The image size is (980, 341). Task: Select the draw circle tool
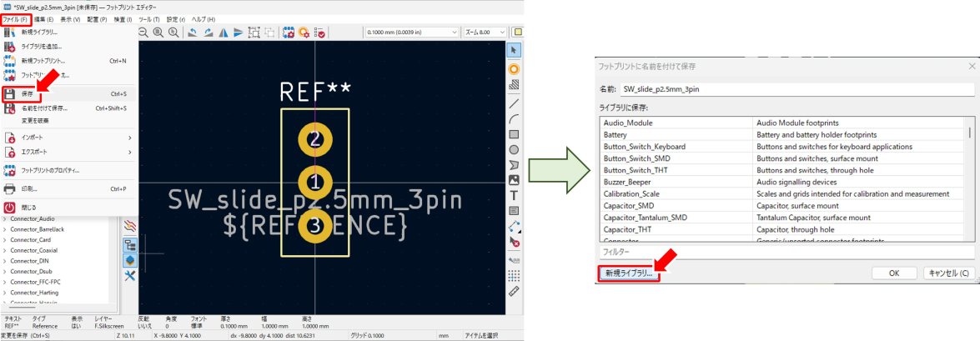click(x=515, y=149)
